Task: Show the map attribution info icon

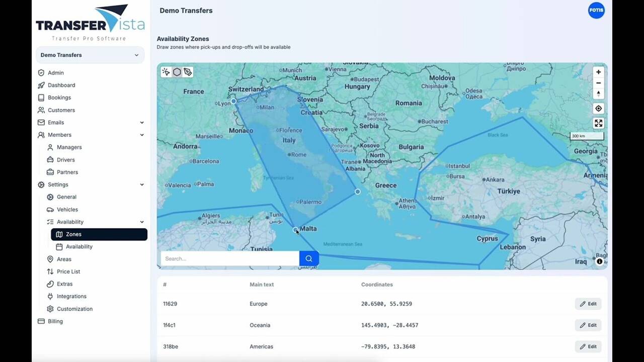Action: click(x=599, y=261)
